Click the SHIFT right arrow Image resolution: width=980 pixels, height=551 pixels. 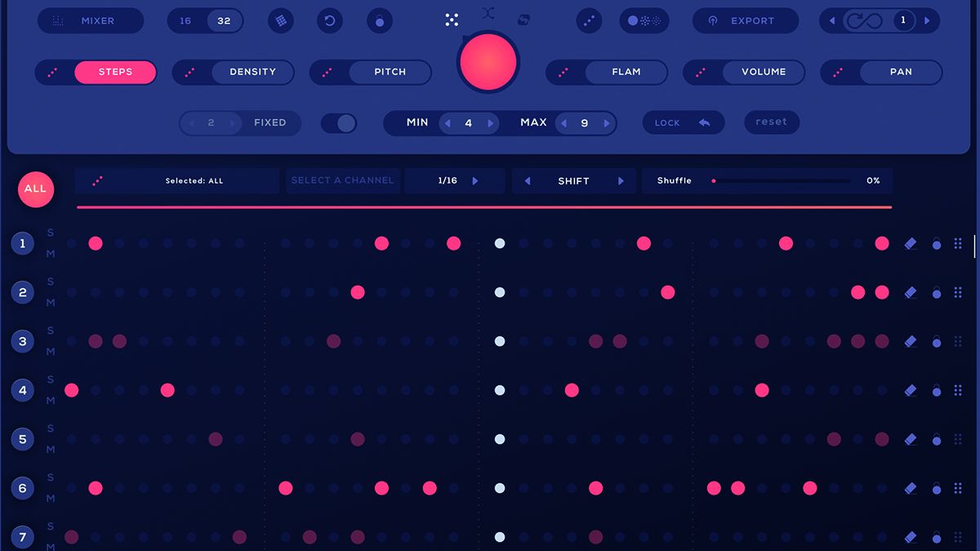point(621,181)
